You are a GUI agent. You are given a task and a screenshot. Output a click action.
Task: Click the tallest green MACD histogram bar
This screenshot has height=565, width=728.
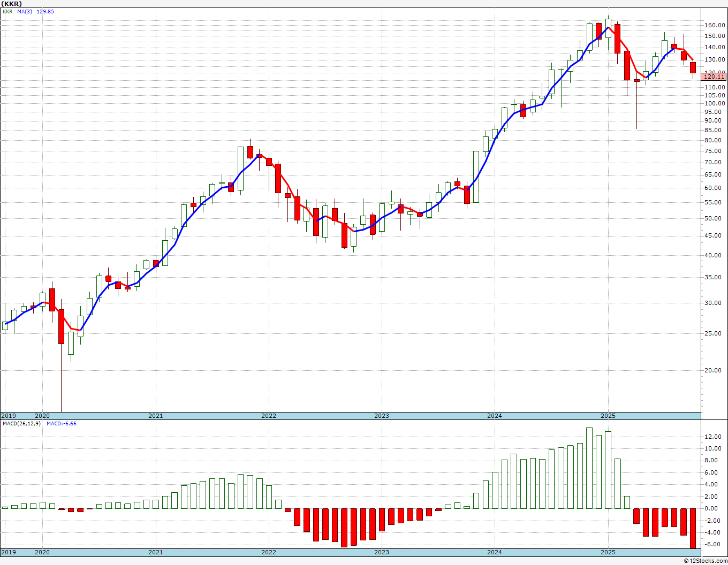(589, 468)
